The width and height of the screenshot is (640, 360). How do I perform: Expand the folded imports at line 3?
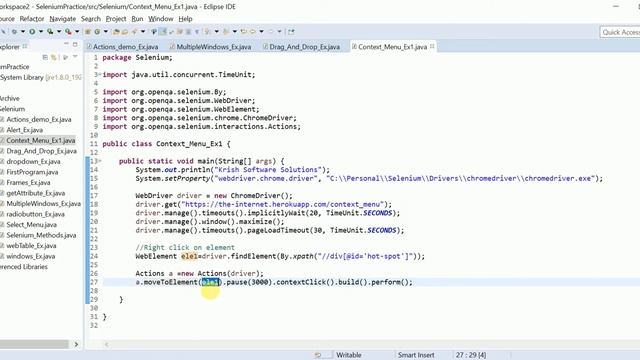pyautogui.click(x=100, y=75)
